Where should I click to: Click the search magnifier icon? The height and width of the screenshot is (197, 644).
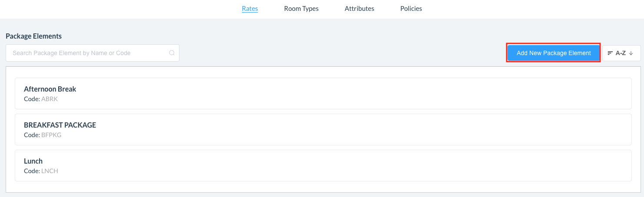[x=172, y=53]
